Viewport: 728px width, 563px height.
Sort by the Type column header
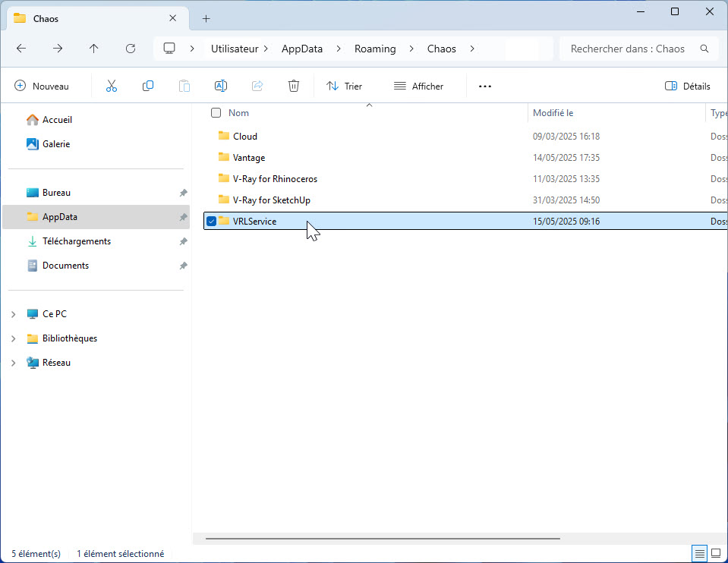point(719,113)
